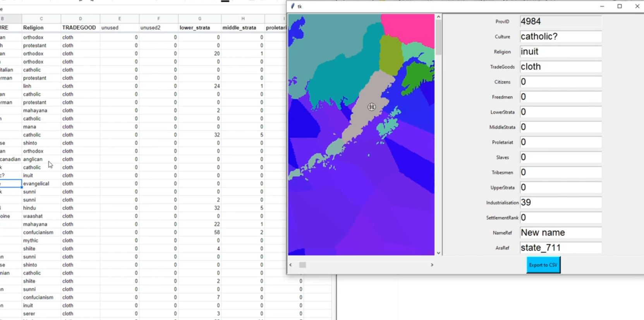Click the map's horizontal scrollbar left arrow
Viewport: 644px width, 320px height.
(x=291, y=265)
